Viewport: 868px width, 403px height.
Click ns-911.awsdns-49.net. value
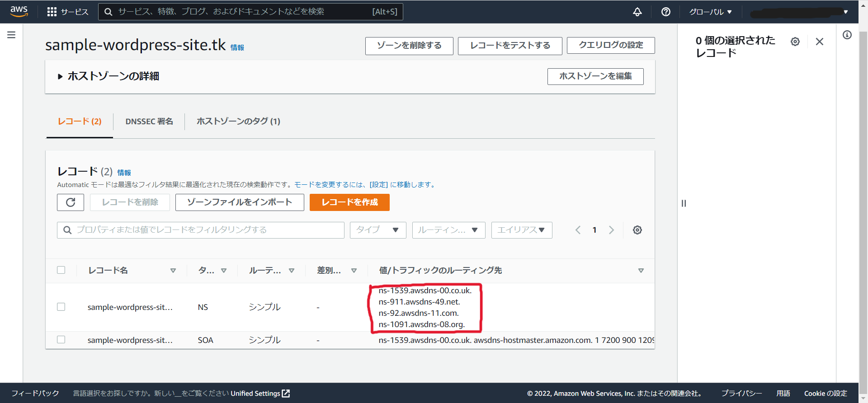[419, 302]
